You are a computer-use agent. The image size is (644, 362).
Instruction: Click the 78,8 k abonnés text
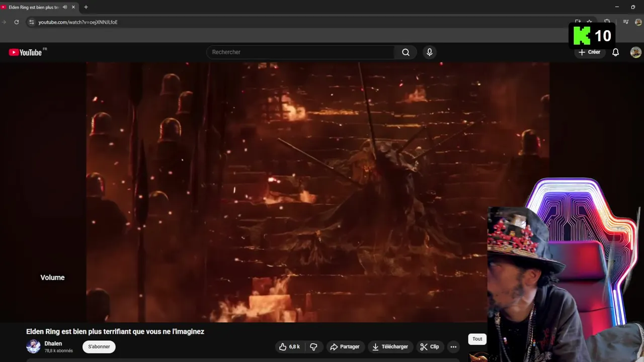click(58, 351)
